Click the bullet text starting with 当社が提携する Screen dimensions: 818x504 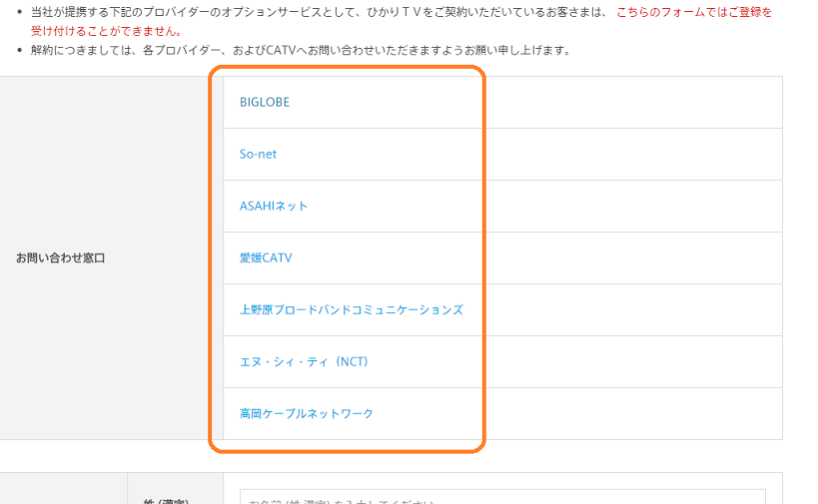(320, 12)
